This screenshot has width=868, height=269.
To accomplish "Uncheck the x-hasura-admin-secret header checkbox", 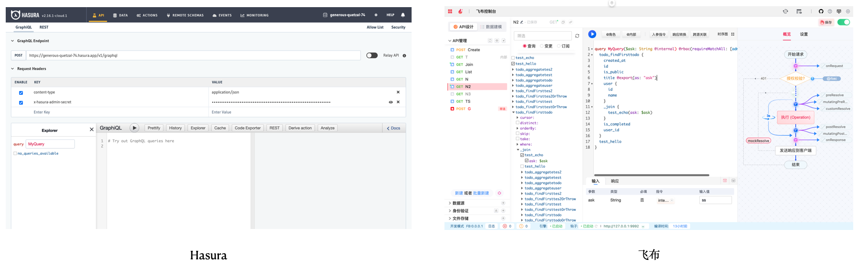I will pos(21,102).
